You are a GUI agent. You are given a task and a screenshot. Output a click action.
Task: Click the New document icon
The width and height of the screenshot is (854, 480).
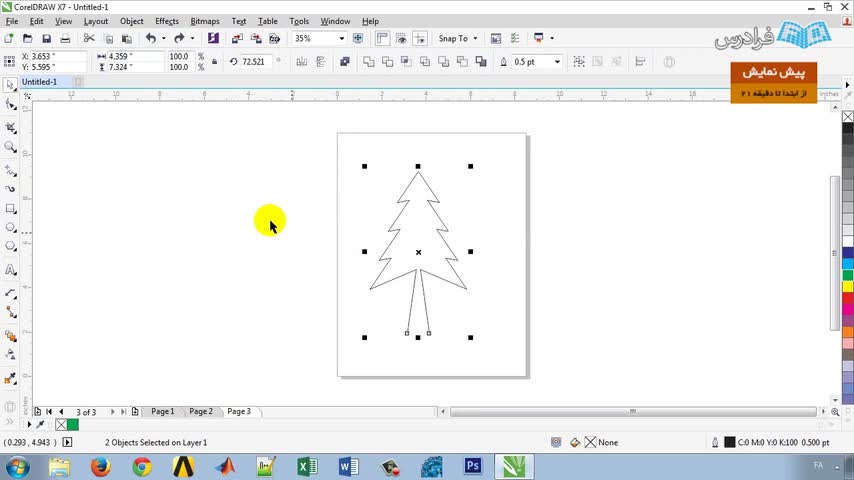9,39
